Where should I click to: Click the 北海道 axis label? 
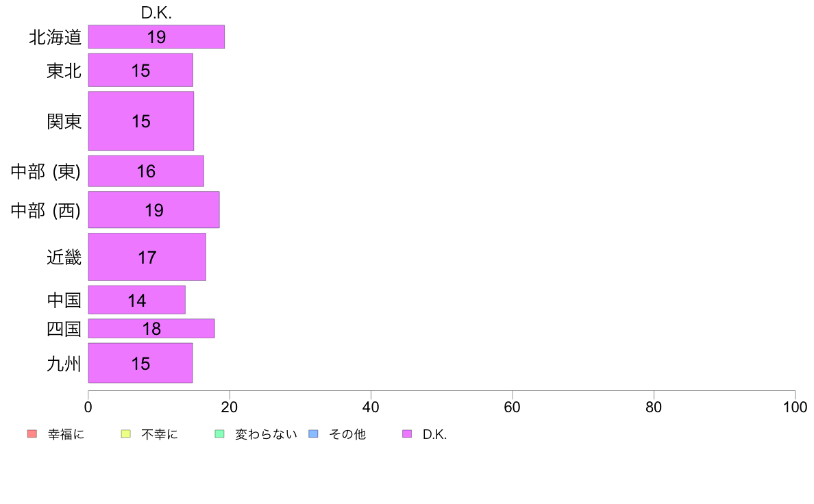pyautogui.click(x=55, y=38)
